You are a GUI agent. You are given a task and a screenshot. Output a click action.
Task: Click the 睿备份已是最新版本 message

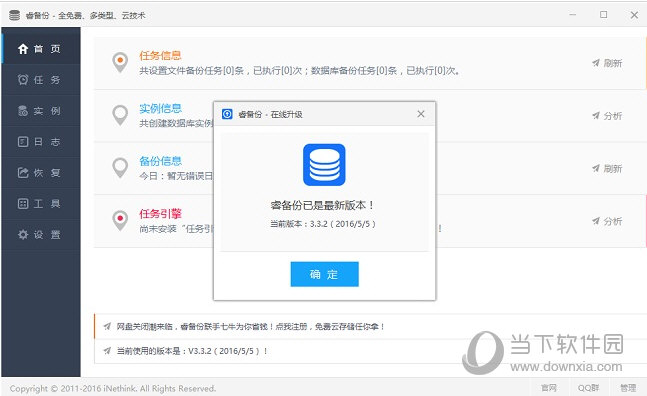coord(322,205)
